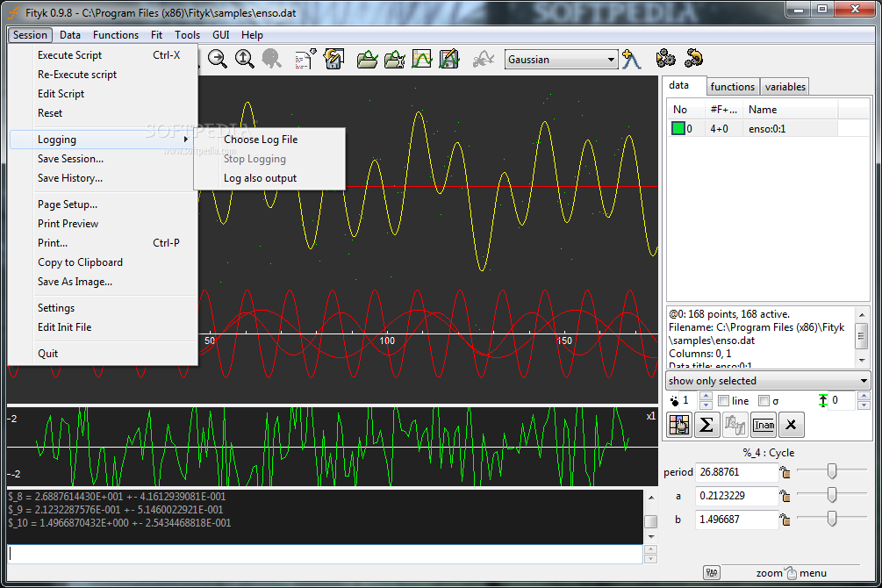Expand the Logging submenu entry
882x588 pixels.
(102, 140)
